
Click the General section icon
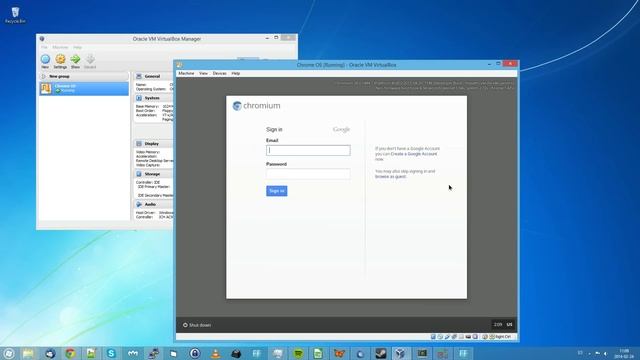139,76
